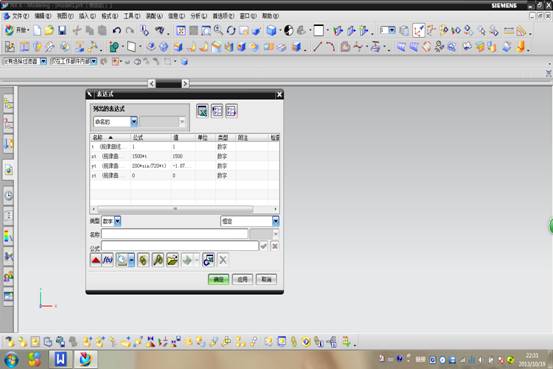Image resolution: width=553 pixels, height=369 pixels.
Task: Select the gray X delete expression icon
Action: click(223, 260)
